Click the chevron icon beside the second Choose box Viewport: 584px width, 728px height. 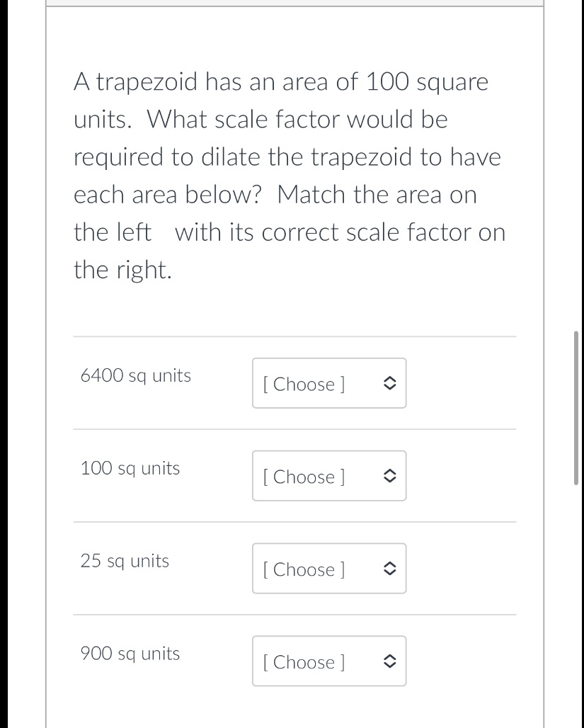coord(389,476)
